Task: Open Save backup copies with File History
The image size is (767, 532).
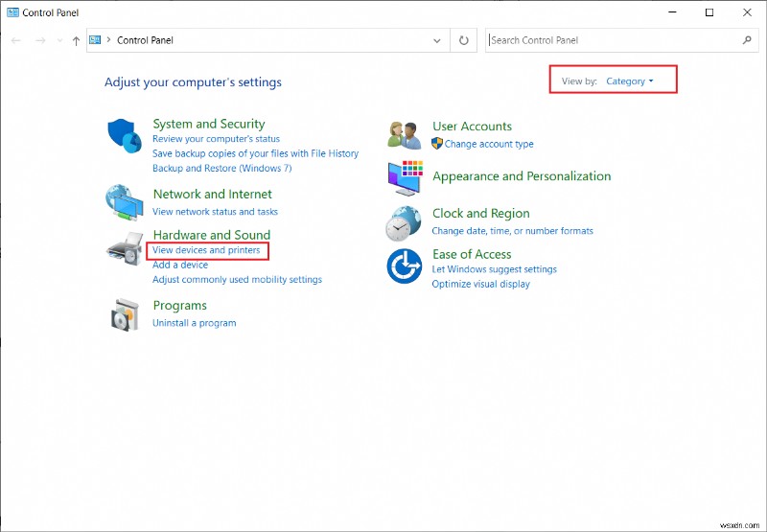Action: [x=255, y=153]
